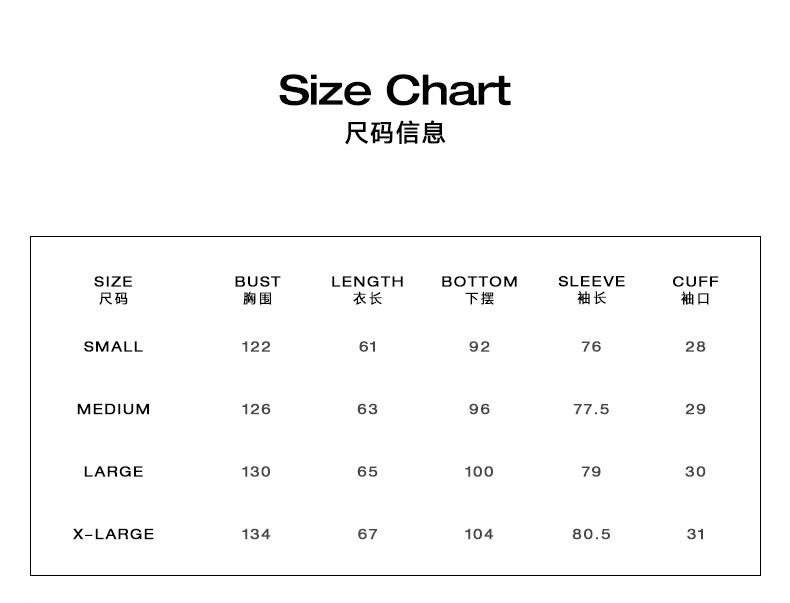
Task: Select the SLEEVE column header
Action: [x=591, y=282]
